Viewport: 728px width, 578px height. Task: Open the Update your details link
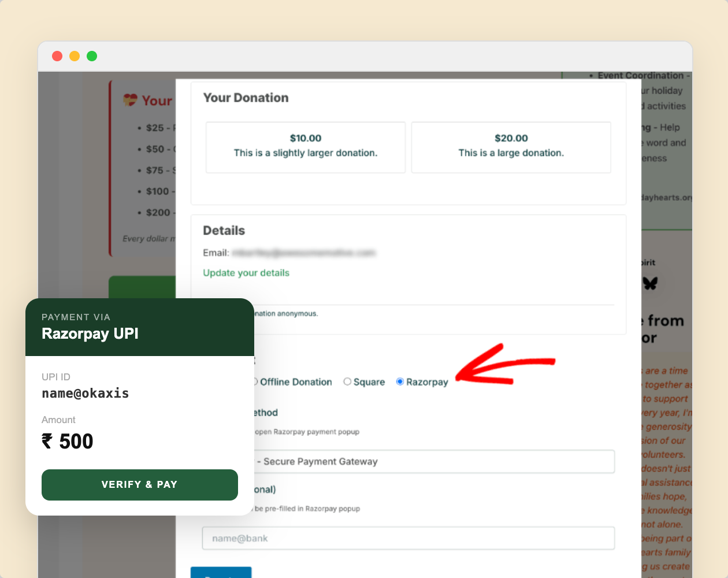(246, 273)
